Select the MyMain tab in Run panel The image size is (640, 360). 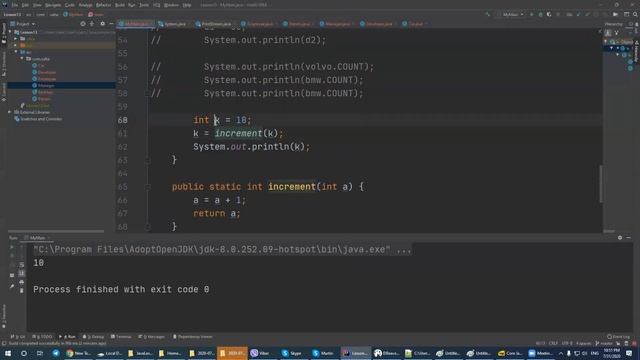coord(37,238)
